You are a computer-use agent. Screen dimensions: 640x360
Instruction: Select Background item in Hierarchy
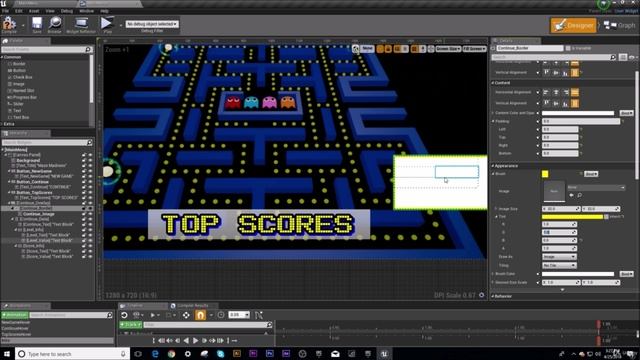(x=28, y=160)
